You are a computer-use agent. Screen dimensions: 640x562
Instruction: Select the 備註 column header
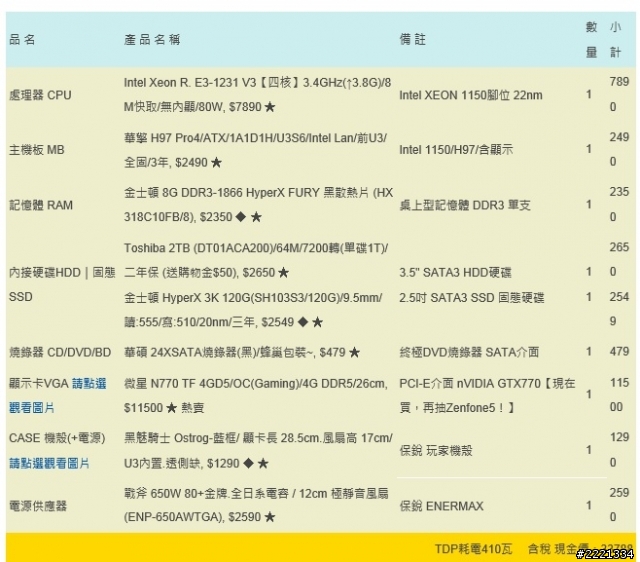tap(412, 40)
